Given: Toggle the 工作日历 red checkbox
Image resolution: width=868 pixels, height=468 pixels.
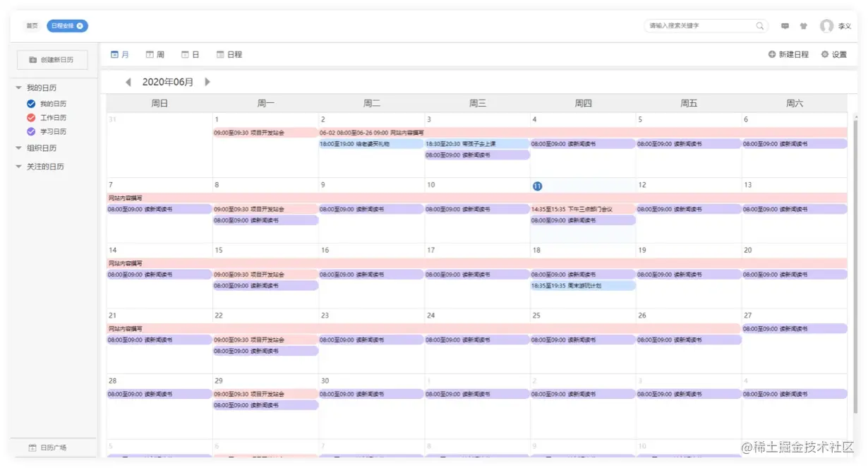Looking at the screenshot, I should (x=30, y=118).
